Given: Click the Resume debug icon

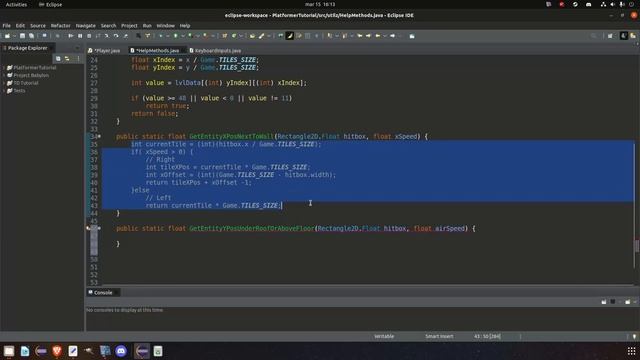Looking at the screenshot, I should [71, 36].
